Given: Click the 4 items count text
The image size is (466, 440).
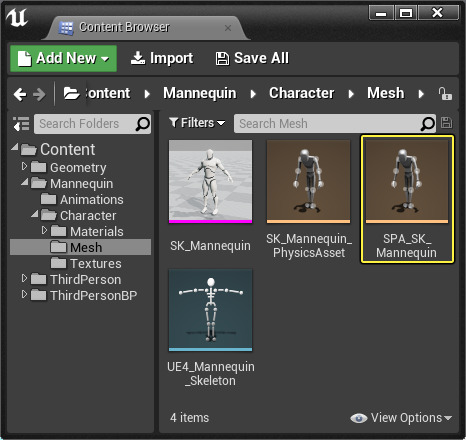Looking at the screenshot, I should (189, 418).
